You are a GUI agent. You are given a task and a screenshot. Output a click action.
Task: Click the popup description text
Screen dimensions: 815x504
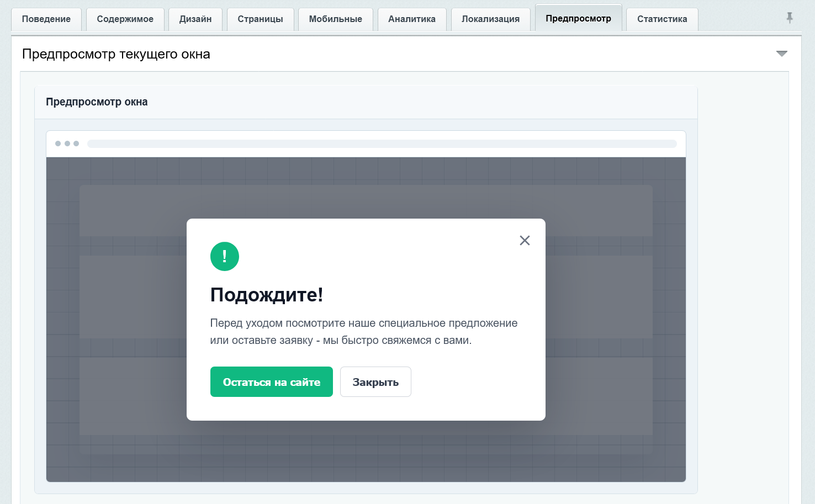[364, 332]
